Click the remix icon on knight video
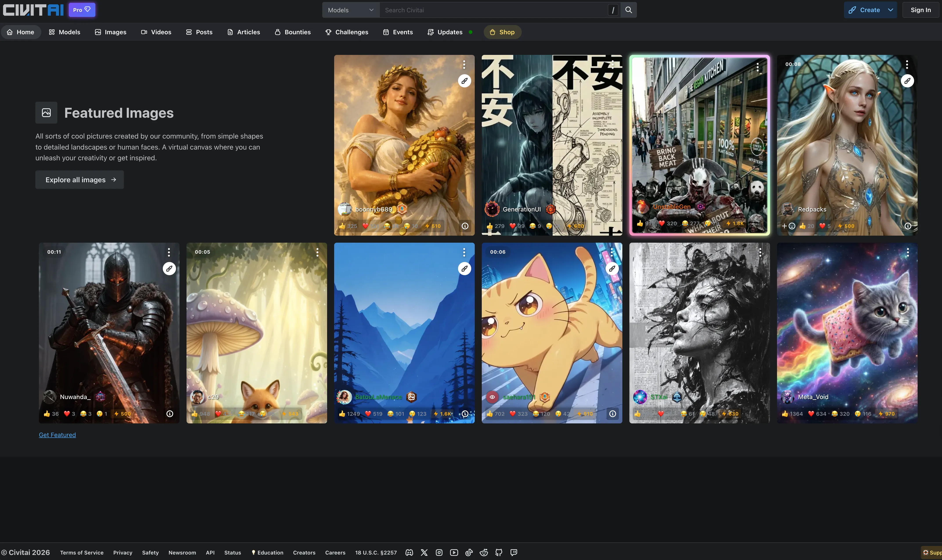 169,269
